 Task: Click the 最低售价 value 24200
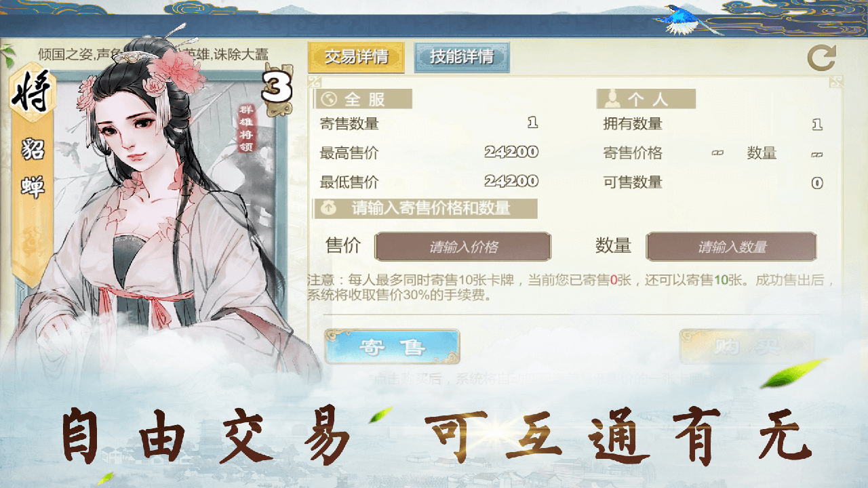(511, 182)
